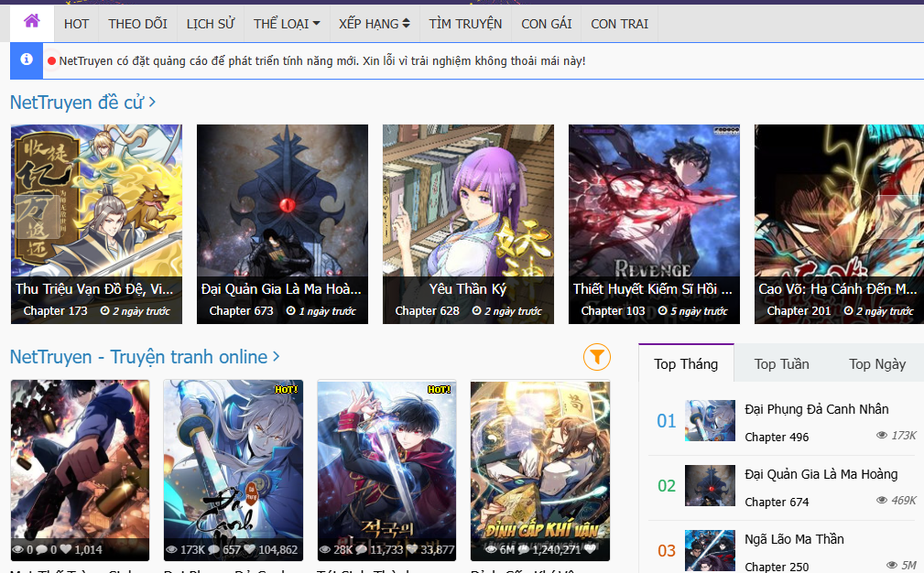Open Chapter 628 of Yêu Thần Ký

(428, 311)
